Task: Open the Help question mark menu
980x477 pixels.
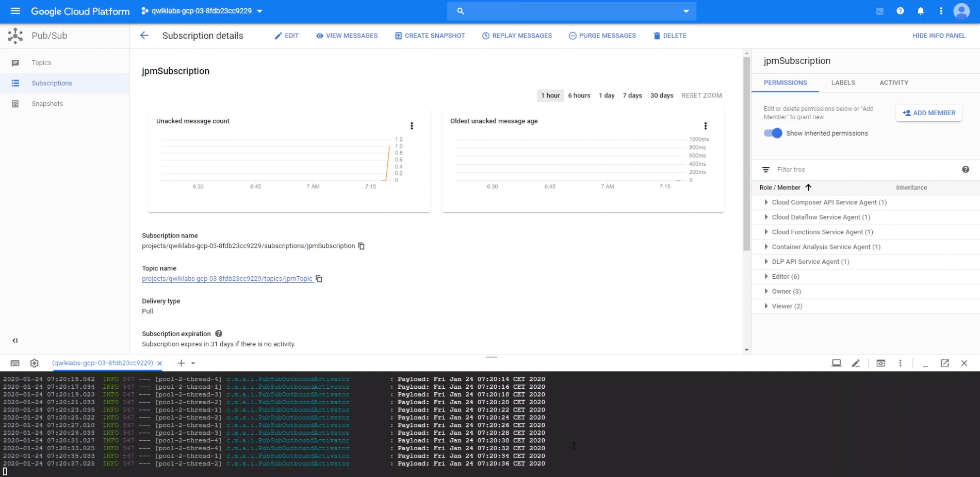Action: (x=900, y=11)
